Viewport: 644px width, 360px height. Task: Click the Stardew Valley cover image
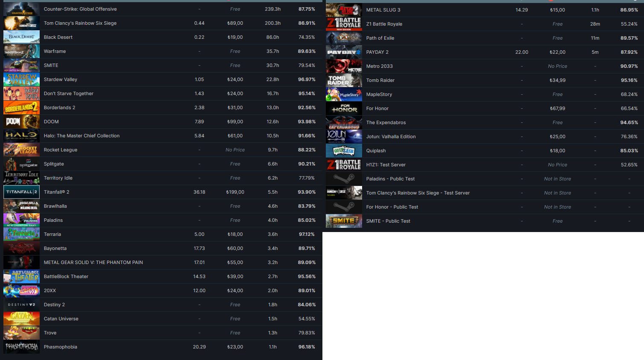click(21, 79)
